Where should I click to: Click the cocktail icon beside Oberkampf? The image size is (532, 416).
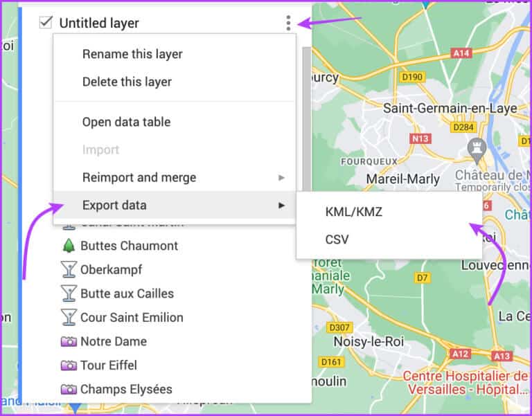pyautogui.click(x=69, y=269)
